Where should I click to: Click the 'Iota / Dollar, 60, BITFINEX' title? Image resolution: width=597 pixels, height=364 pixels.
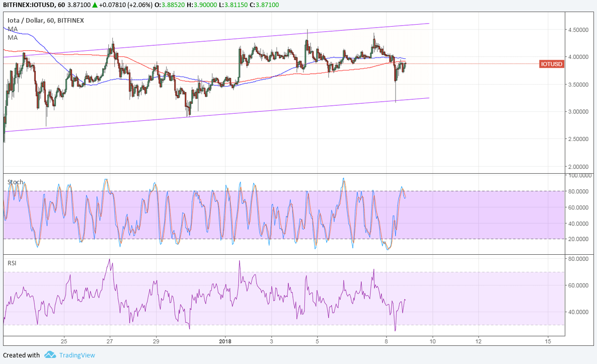(46, 20)
